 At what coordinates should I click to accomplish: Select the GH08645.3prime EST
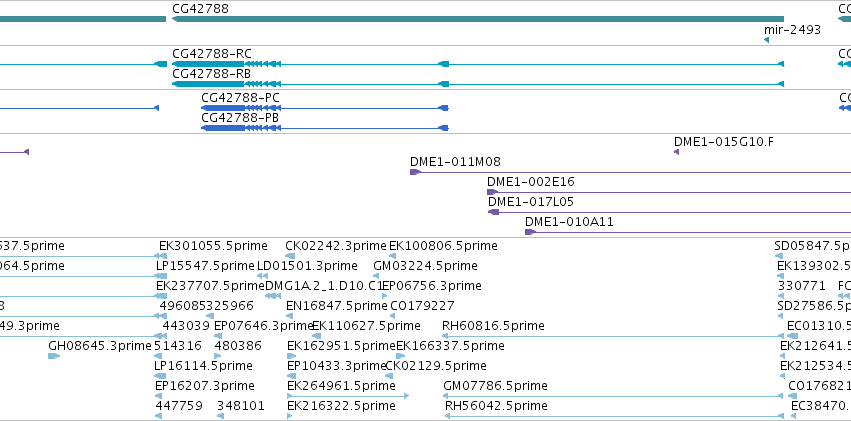(100, 346)
